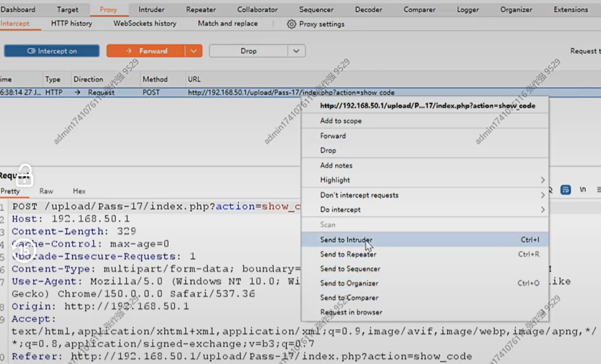Screen dimensions: 601x364
Task: Switch to the Comparer main tab
Action: [419, 9]
